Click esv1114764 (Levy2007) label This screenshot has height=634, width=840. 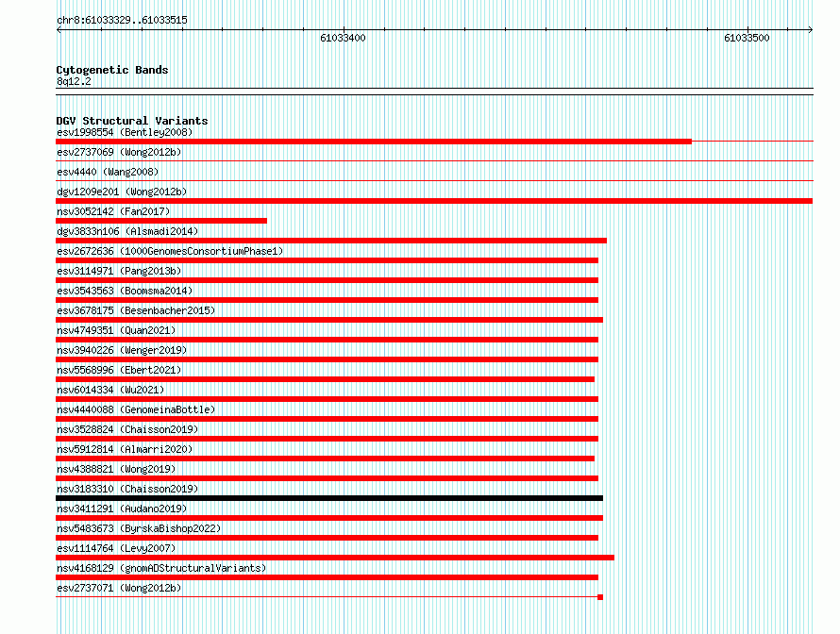116,548
